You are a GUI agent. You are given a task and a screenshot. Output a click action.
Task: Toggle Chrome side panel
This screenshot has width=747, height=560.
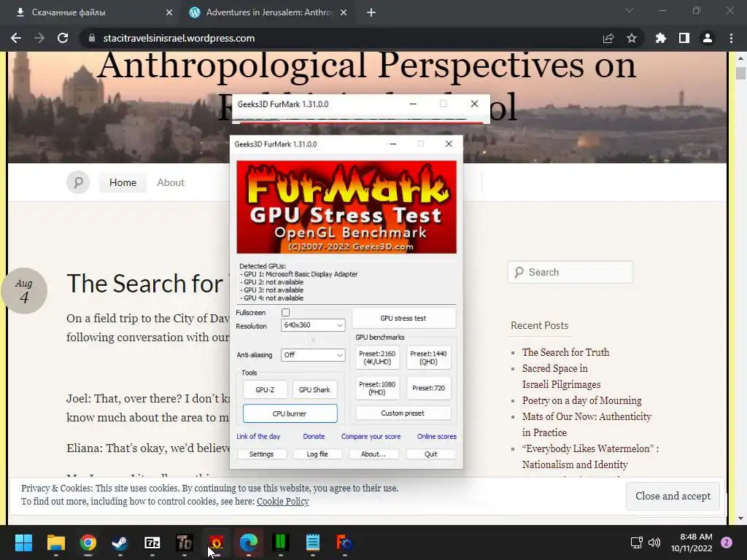[684, 38]
